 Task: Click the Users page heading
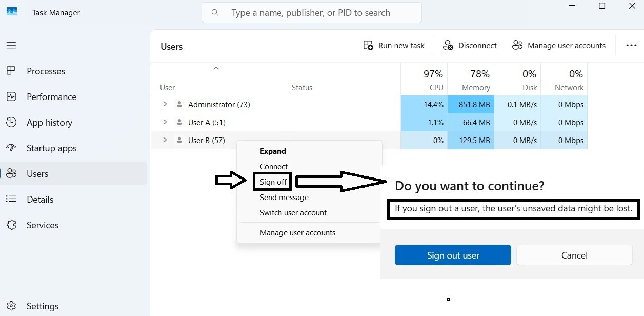(x=171, y=47)
